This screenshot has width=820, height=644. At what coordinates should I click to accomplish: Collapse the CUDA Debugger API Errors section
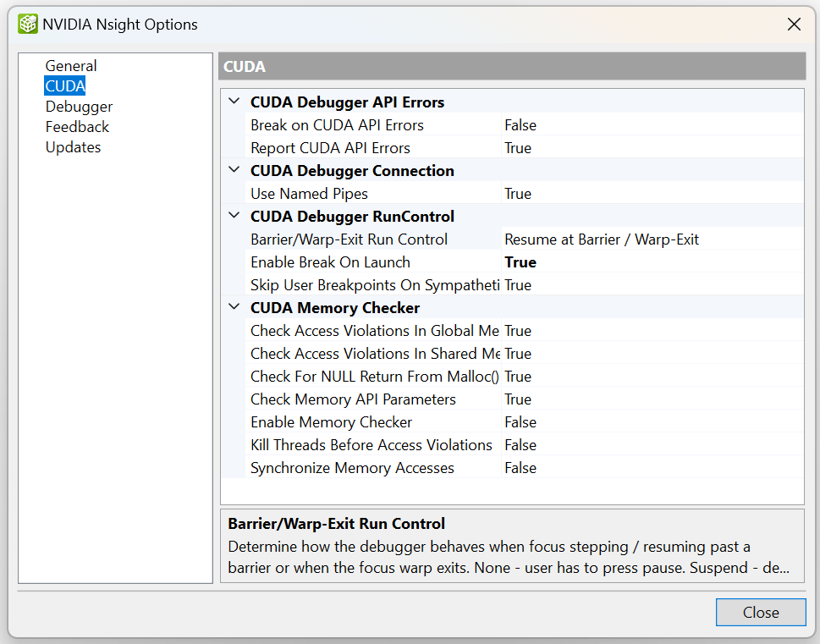click(234, 102)
